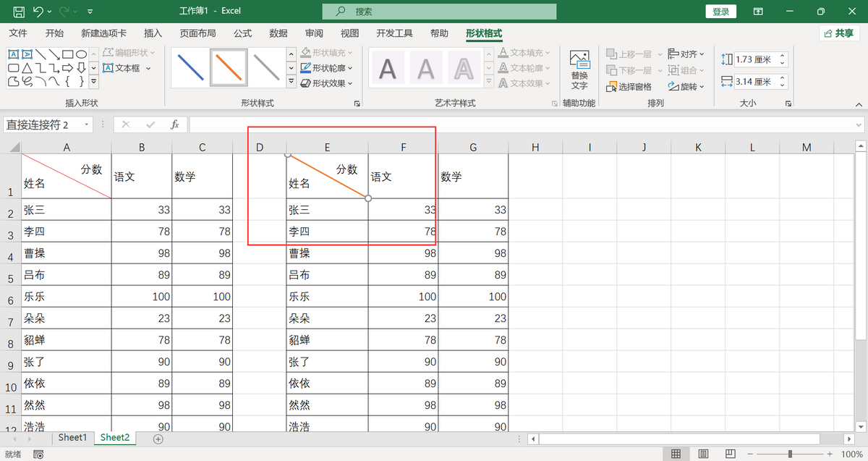Screen dimensions: 868x461
Task: Click the Save icon in title bar
Action: click(x=19, y=12)
